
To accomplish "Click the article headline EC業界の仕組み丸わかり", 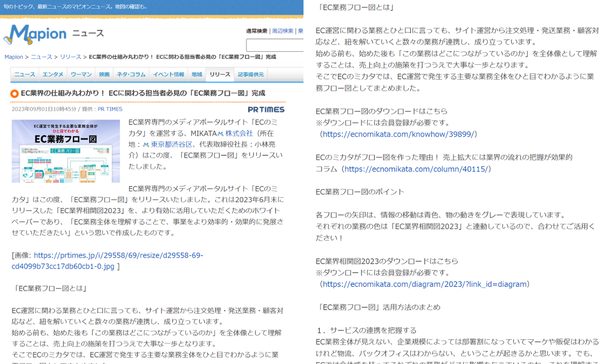I will pos(143,93).
